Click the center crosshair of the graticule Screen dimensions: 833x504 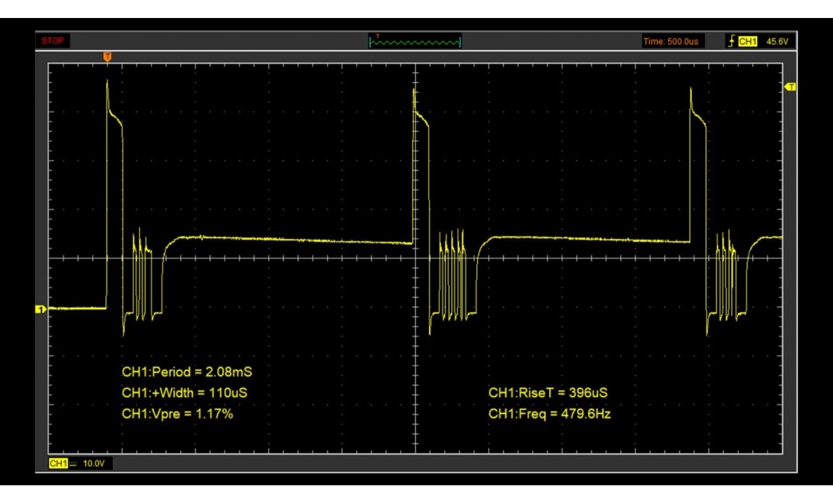click(x=415, y=258)
